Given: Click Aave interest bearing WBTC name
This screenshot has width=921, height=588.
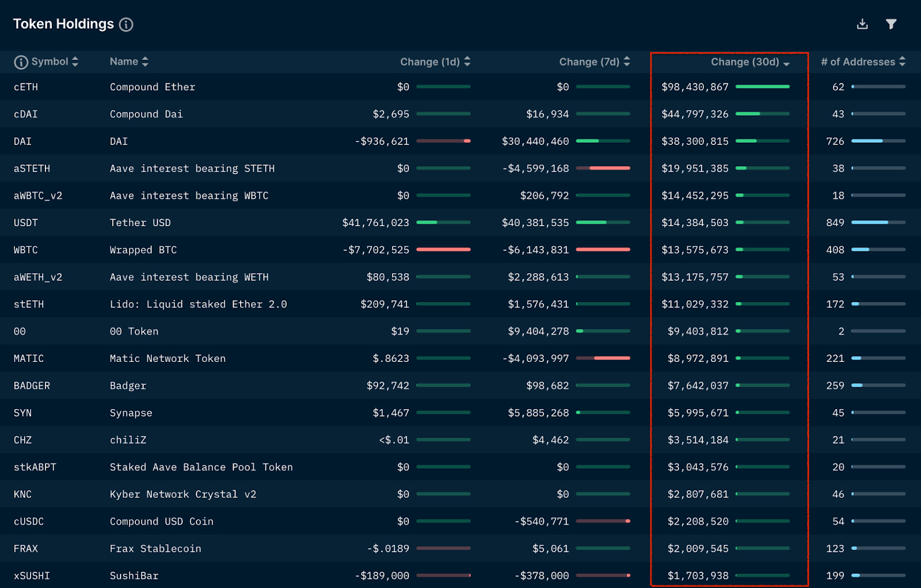Looking at the screenshot, I should (189, 196).
